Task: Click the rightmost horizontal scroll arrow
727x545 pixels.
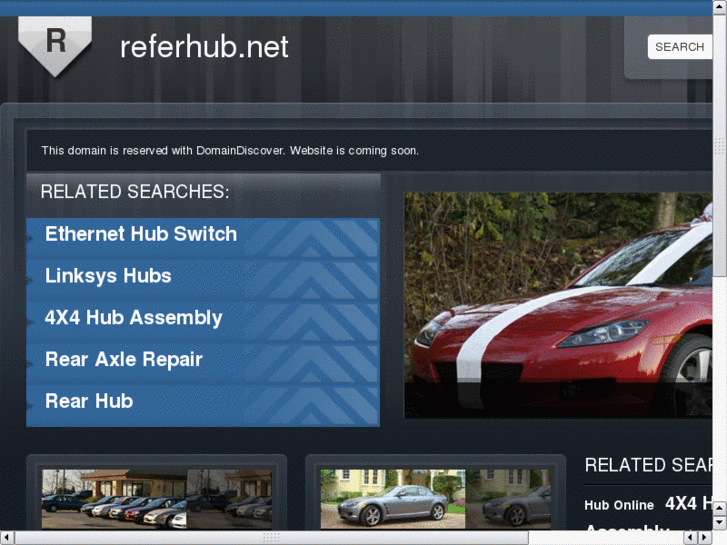Action: click(x=705, y=538)
